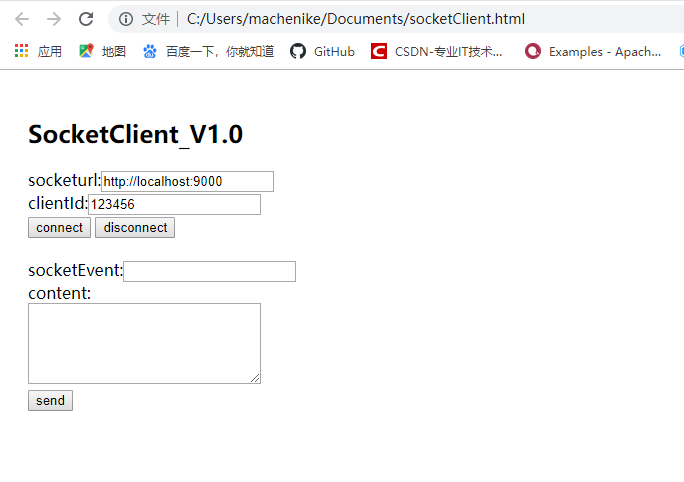This screenshot has width=684, height=482.
Task: Open the site info icon in address bar
Action: [126, 19]
